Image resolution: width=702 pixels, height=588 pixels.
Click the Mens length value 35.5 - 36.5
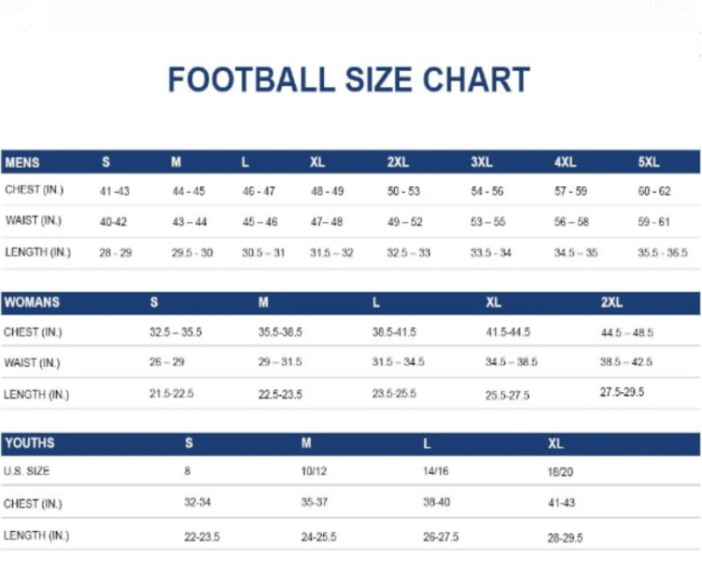coord(663,253)
